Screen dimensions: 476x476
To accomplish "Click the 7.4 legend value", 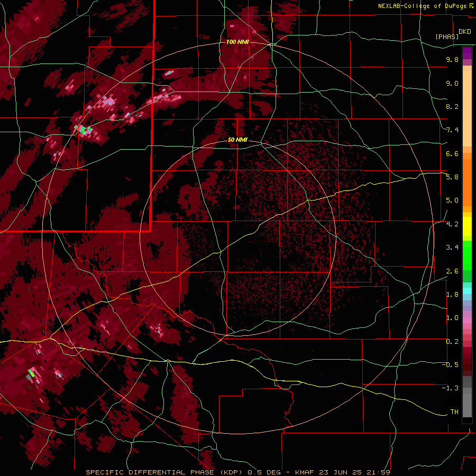I will click(x=452, y=130).
